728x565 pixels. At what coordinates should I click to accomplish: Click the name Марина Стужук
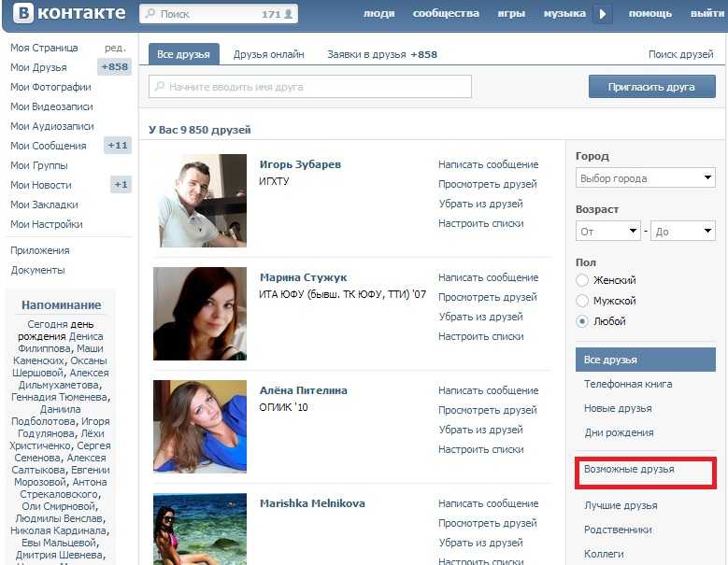(303, 277)
